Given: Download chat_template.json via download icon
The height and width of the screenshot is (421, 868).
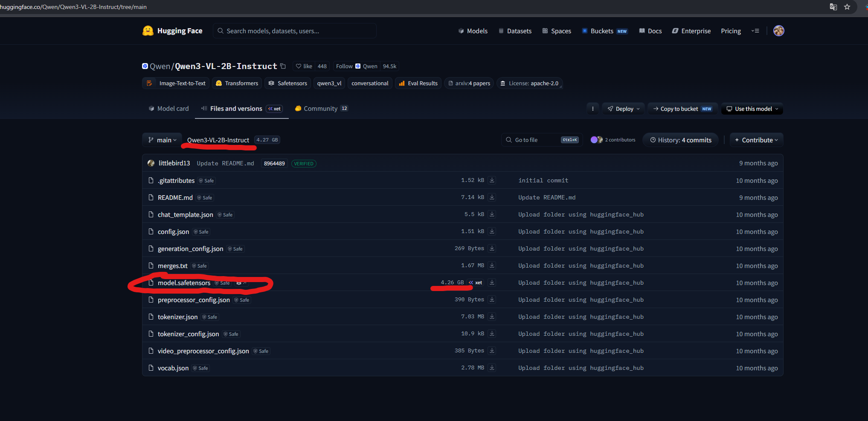Looking at the screenshot, I should coord(492,214).
